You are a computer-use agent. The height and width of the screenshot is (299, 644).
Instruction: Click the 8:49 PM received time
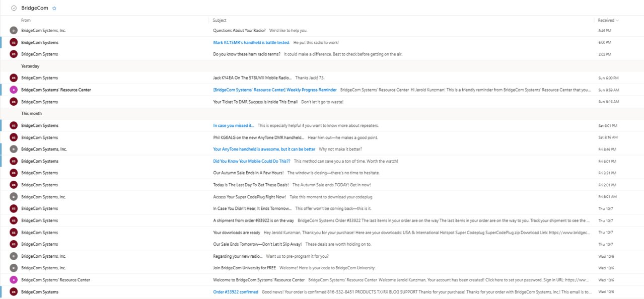(x=605, y=31)
